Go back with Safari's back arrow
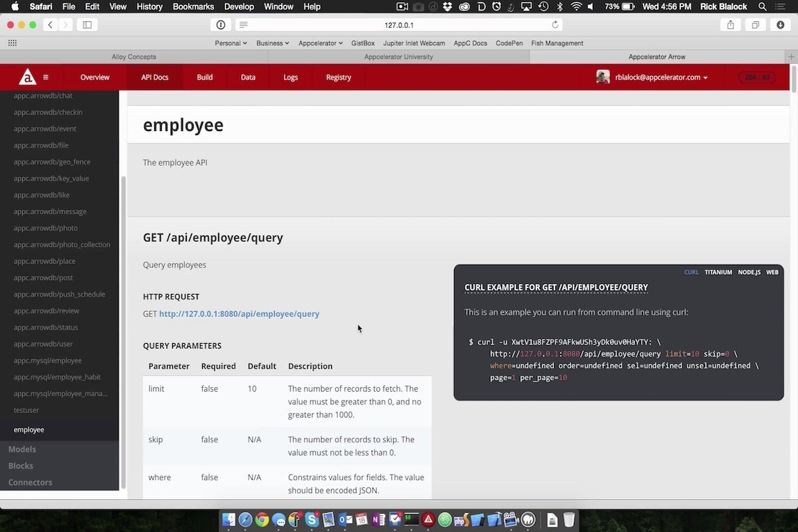Image resolution: width=798 pixels, height=532 pixels. pos(51,25)
